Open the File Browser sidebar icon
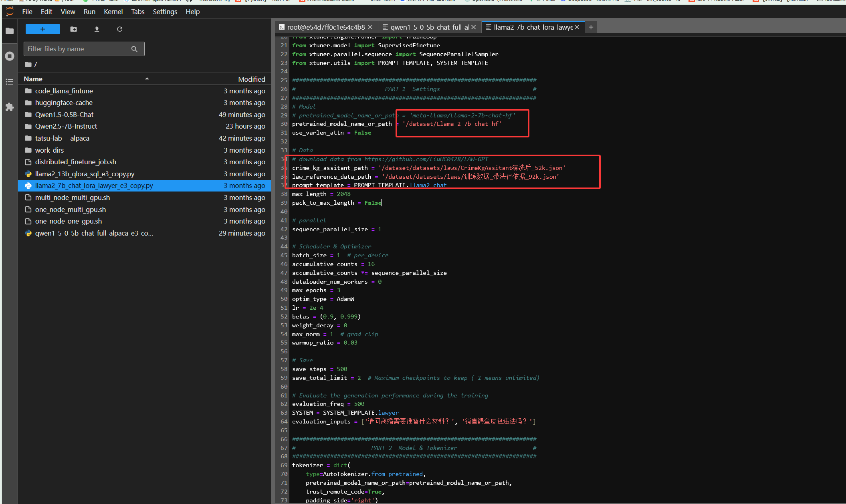The height and width of the screenshot is (504, 846). [x=10, y=31]
